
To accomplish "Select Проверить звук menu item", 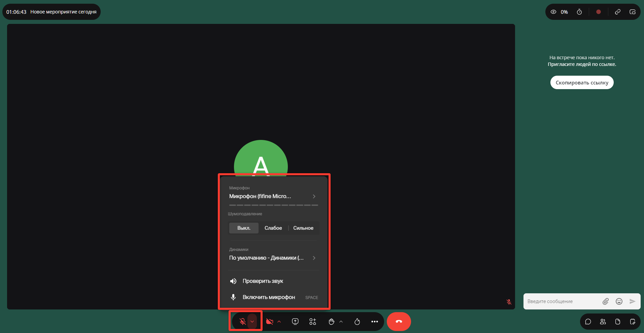I will click(x=273, y=281).
